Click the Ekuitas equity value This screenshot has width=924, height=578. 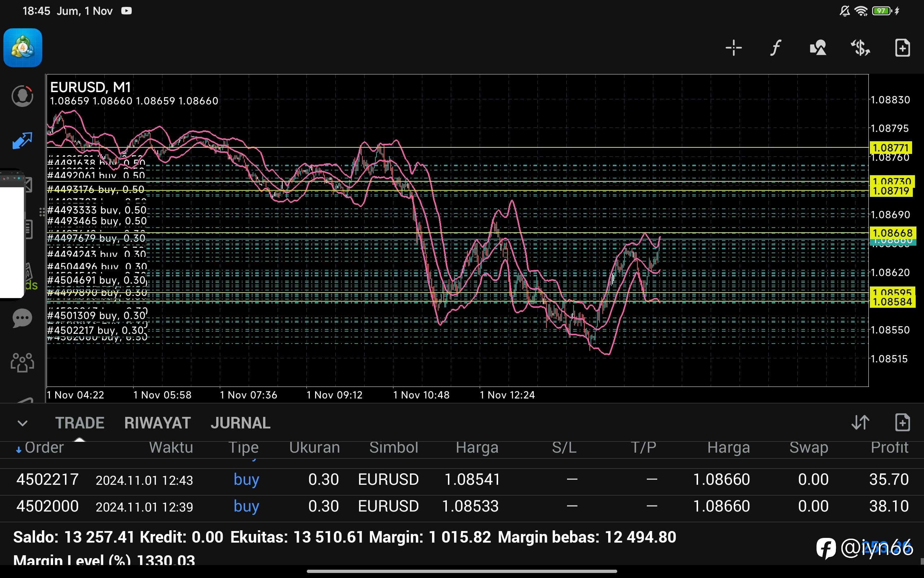(x=328, y=537)
